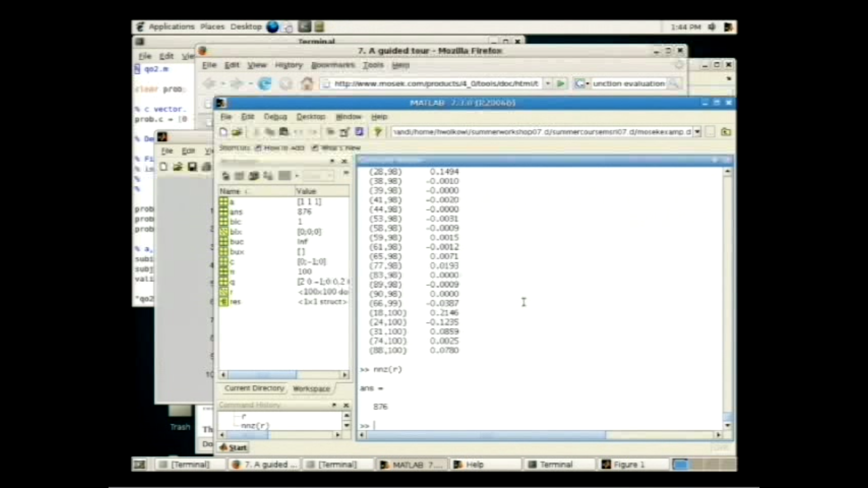Undock the Command Window panel

tap(715, 160)
